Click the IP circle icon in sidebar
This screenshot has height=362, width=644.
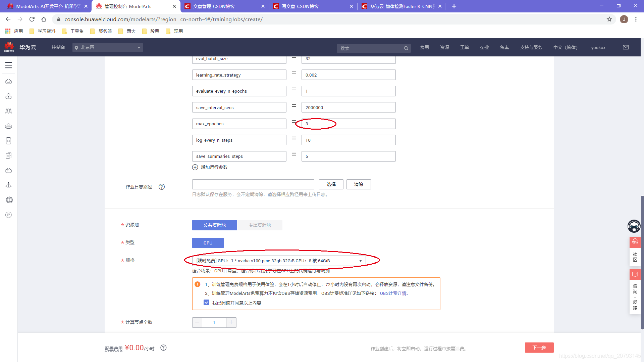pyautogui.click(x=9, y=215)
